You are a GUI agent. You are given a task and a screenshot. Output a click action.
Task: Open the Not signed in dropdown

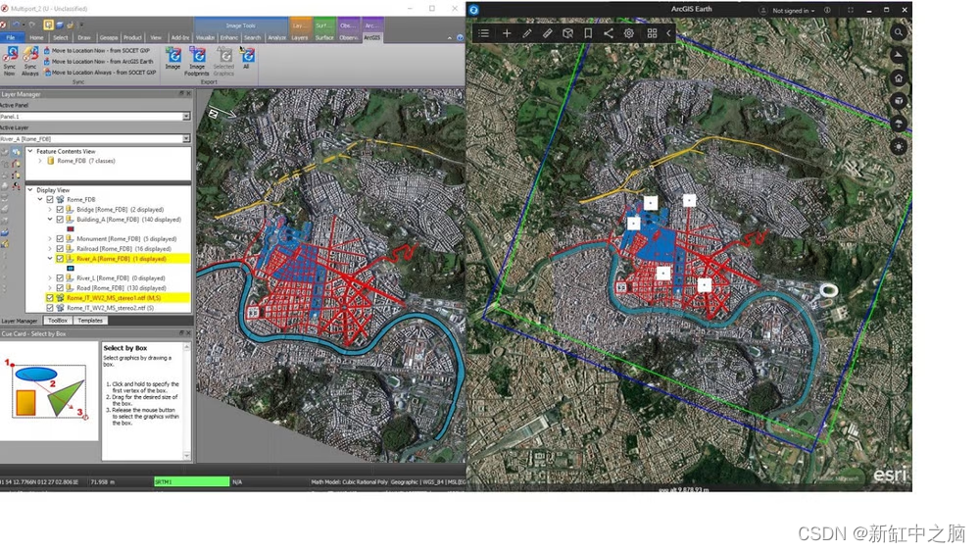[794, 11]
